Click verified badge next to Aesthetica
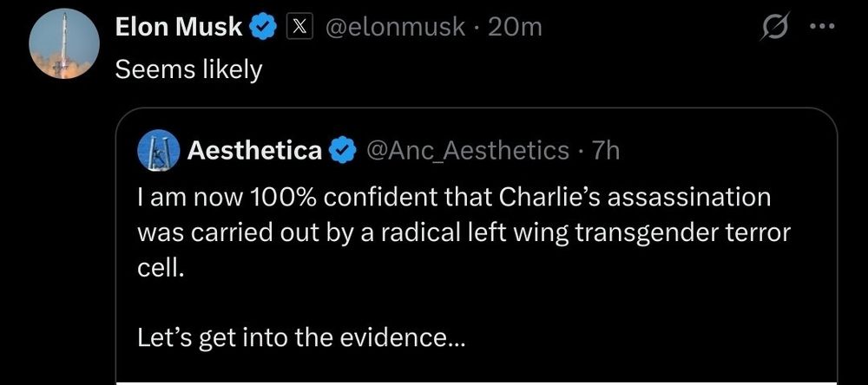This screenshot has height=385, width=868. (345, 152)
